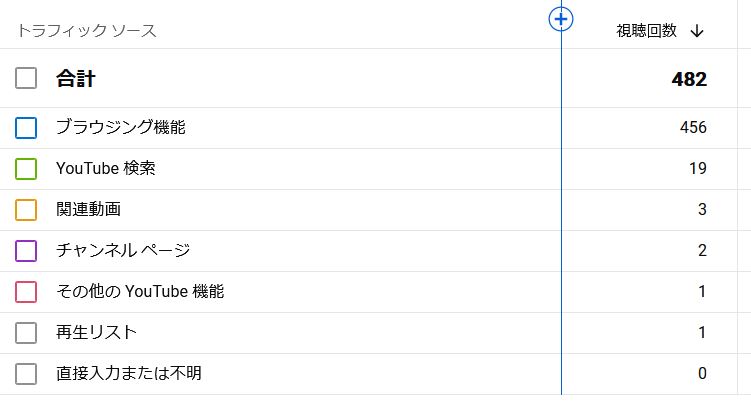Toggle the チャンネル ページ checkbox
Image resolution: width=751 pixels, height=406 pixels.
27,251
